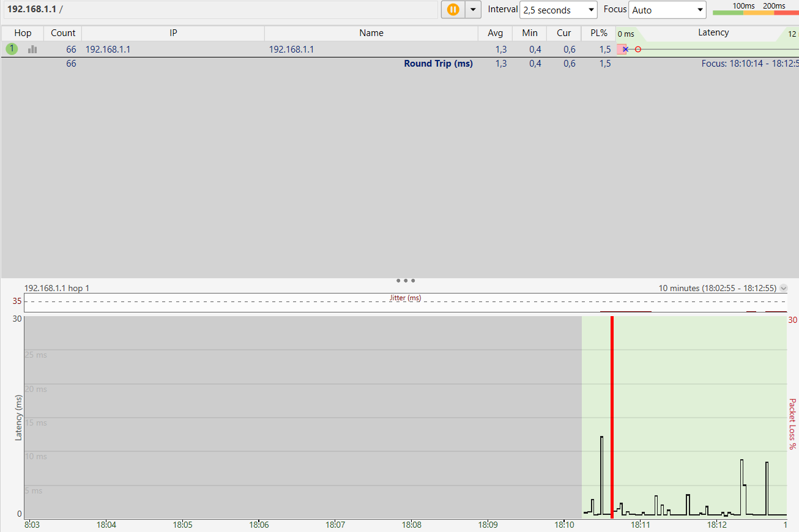The width and height of the screenshot is (799, 532).
Task: Click the Name column header
Action: (371, 33)
